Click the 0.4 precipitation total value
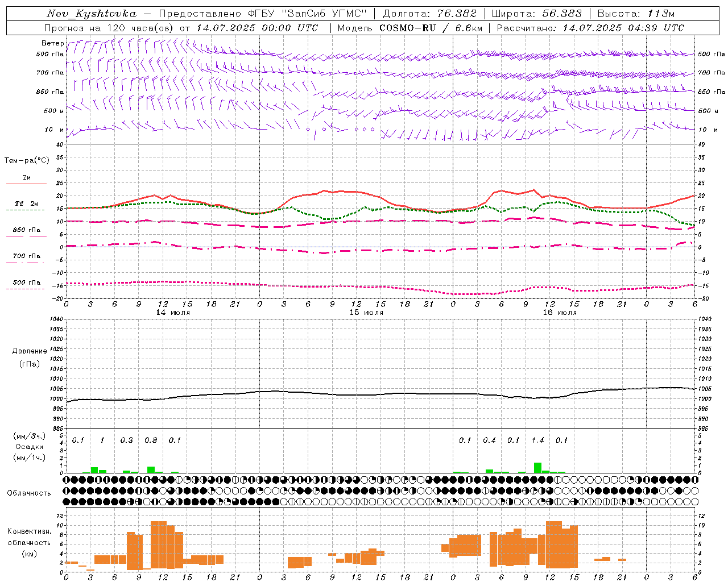The image size is (728, 582). [x=489, y=440]
